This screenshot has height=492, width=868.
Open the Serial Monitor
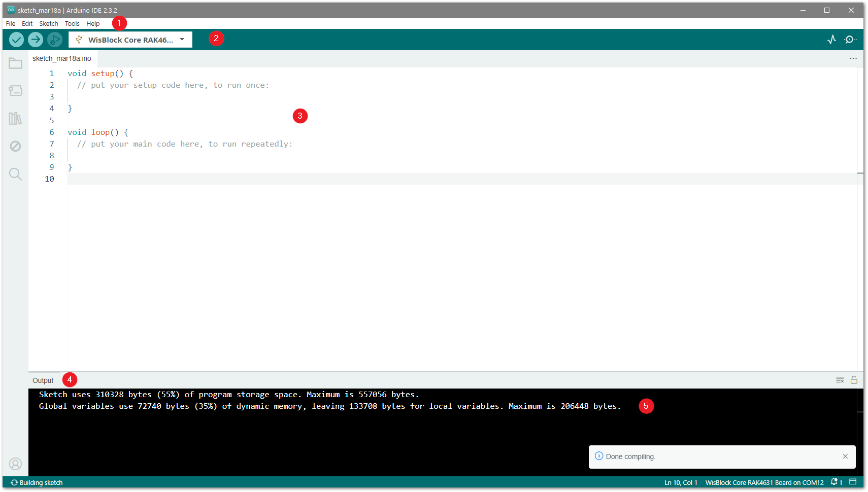[x=850, y=40]
